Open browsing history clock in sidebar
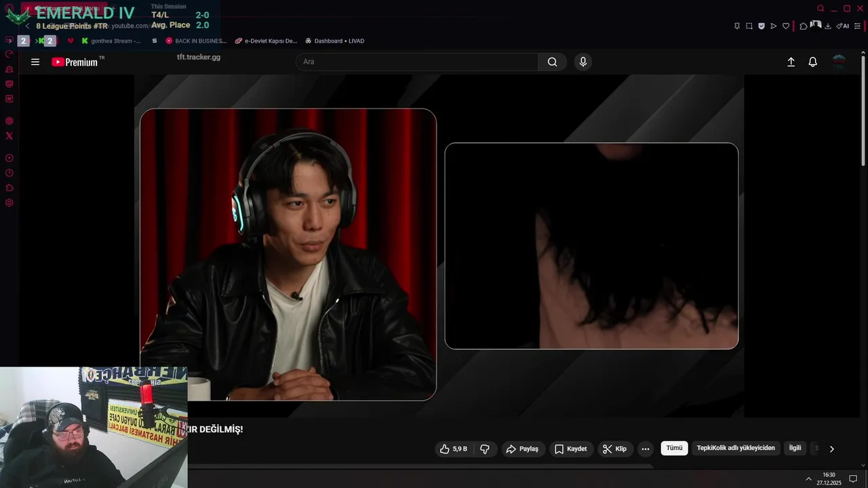 9,173
